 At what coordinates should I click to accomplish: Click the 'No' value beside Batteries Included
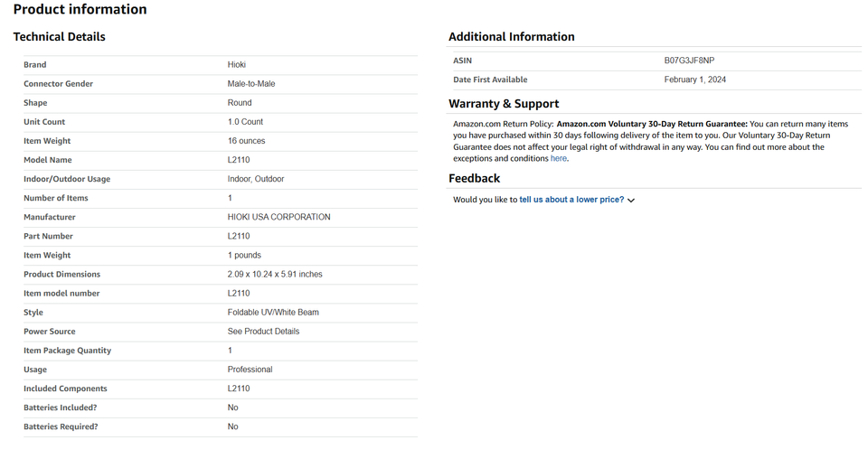point(232,408)
